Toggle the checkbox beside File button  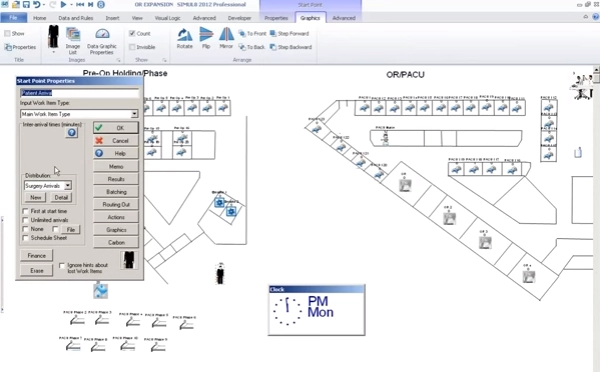coord(55,229)
